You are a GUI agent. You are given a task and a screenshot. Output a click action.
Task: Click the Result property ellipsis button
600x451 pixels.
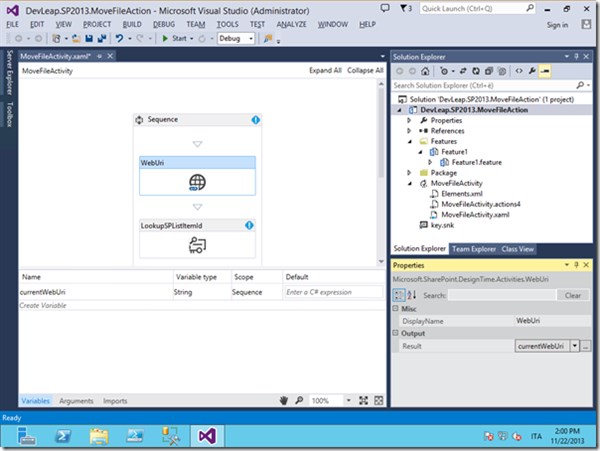[585, 346]
